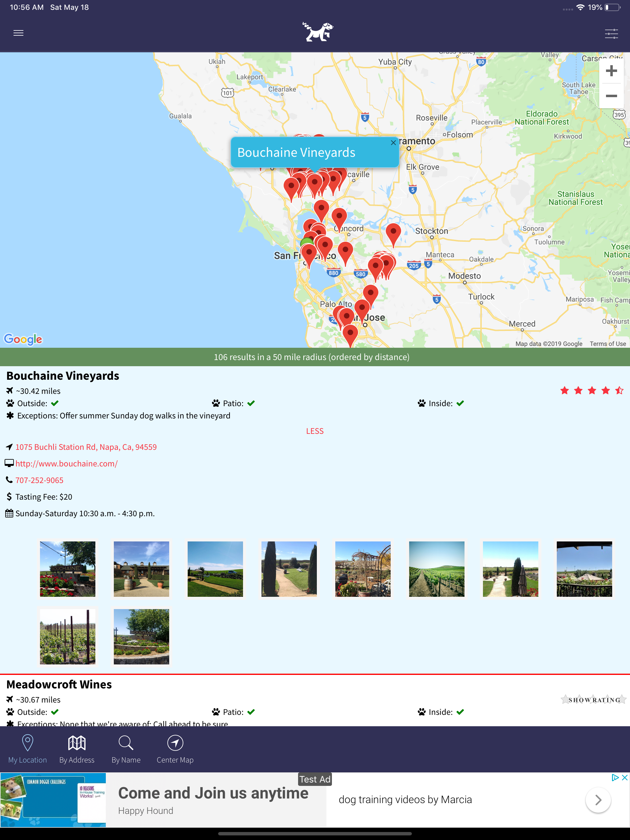Tap the dog logo in header
Image resolution: width=630 pixels, height=840 pixels.
coord(318,32)
